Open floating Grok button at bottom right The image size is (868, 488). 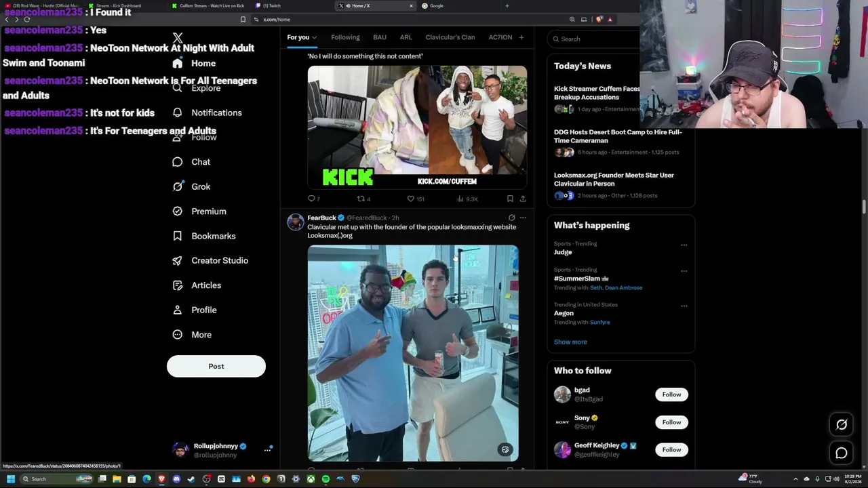(842, 425)
